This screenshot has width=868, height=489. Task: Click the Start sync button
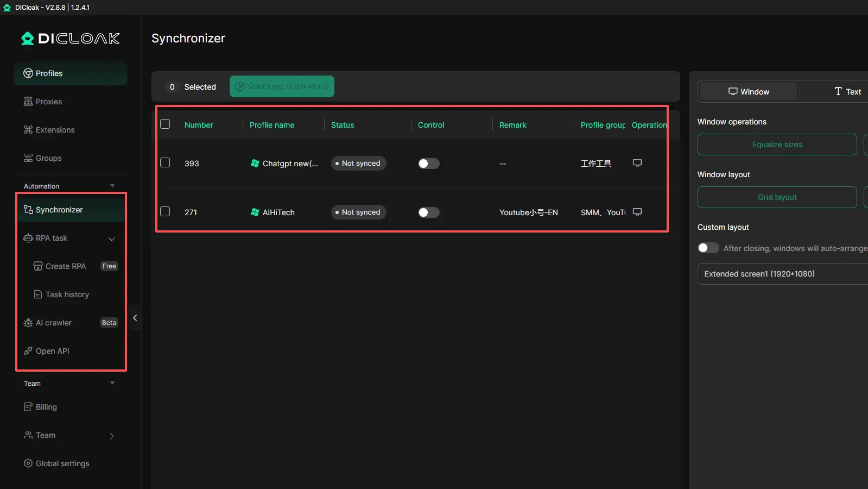(x=282, y=86)
